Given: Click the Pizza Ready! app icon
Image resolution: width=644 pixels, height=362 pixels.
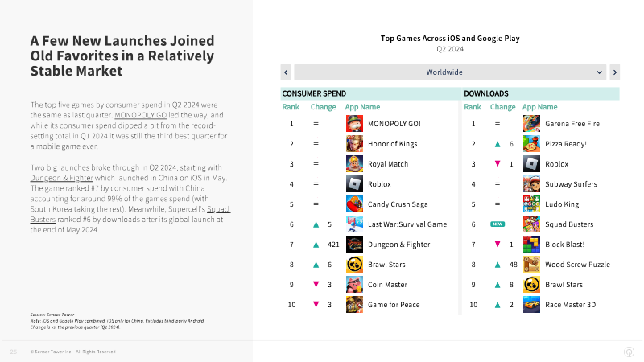Looking at the screenshot, I should (531, 144).
